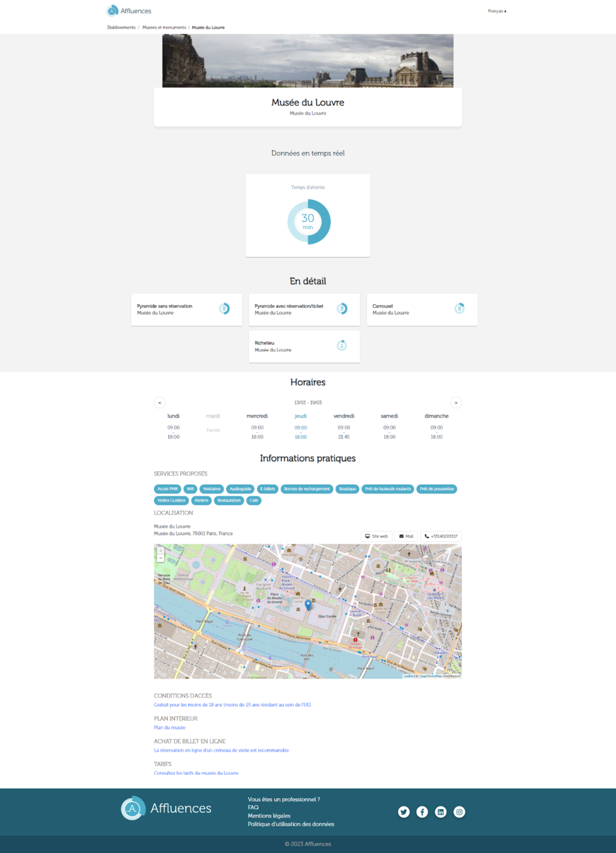Click gauge icon on Richelieu card

(x=342, y=345)
